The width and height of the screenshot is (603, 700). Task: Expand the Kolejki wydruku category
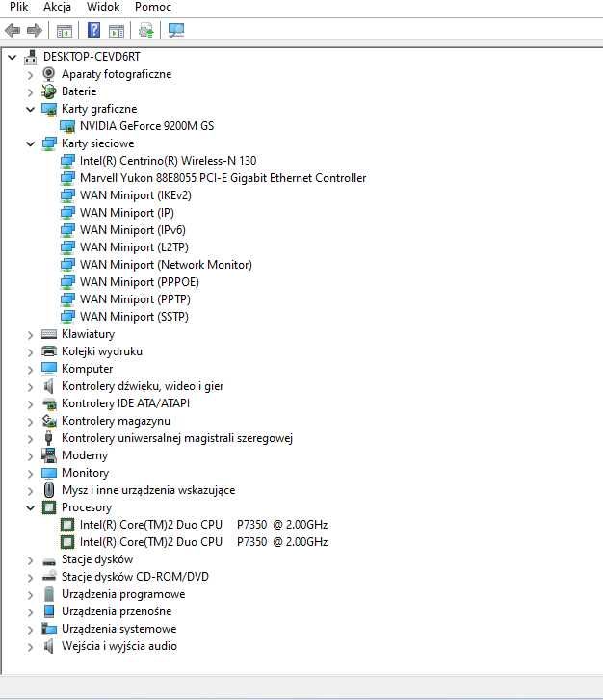click(30, 352)
